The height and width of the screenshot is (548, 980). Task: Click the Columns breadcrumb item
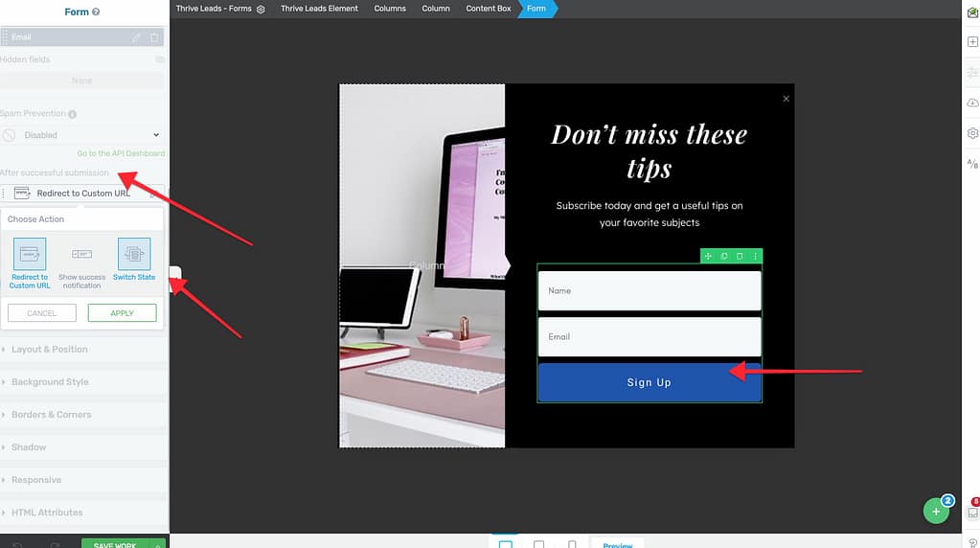389,9
